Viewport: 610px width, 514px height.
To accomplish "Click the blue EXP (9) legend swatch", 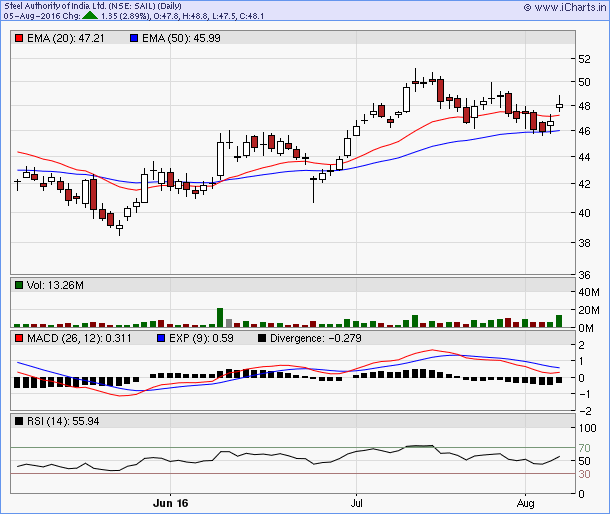I will (x=161, y=338).
